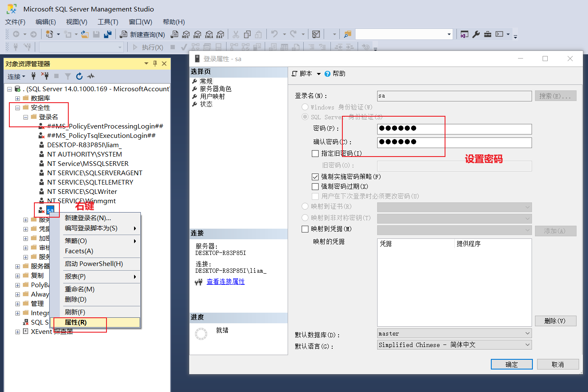The height and width of the screenshot is (392, 588).
Task: Click the database engine query icon
Action: tap(174, 34)
